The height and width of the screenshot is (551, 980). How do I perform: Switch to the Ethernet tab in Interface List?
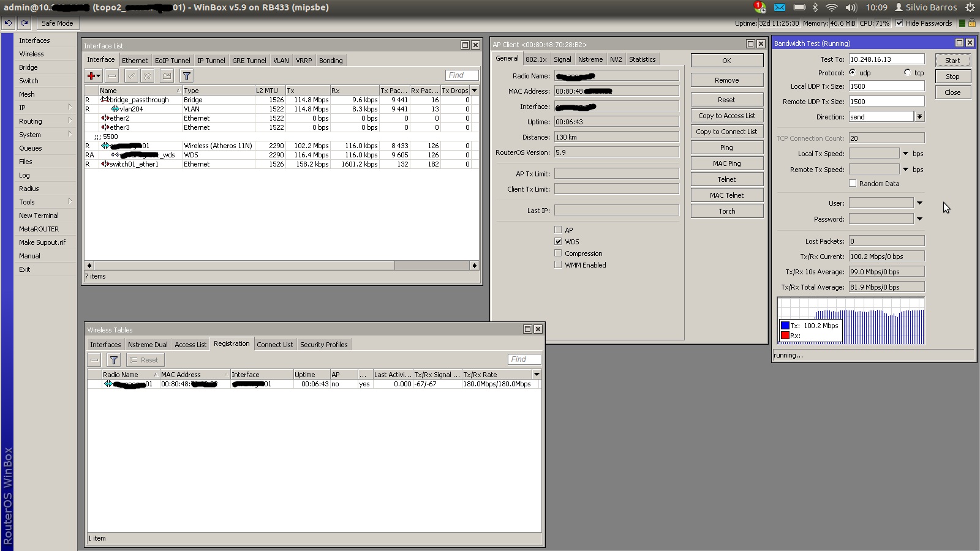pos(135,60)
